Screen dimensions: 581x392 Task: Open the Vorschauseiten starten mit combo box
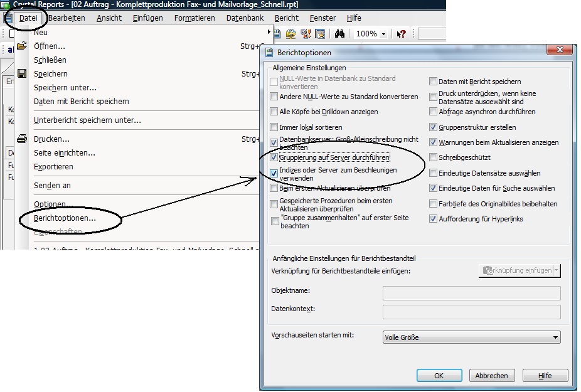(471, 337)
